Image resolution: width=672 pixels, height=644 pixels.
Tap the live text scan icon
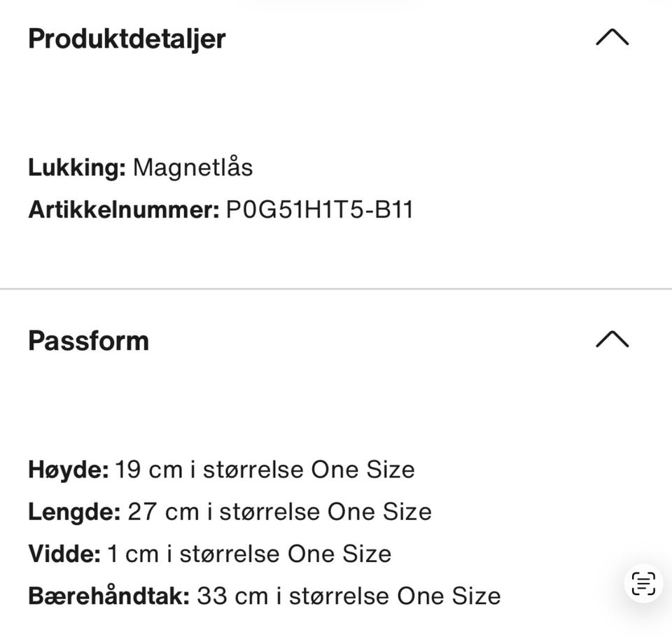tap(643, 584)
